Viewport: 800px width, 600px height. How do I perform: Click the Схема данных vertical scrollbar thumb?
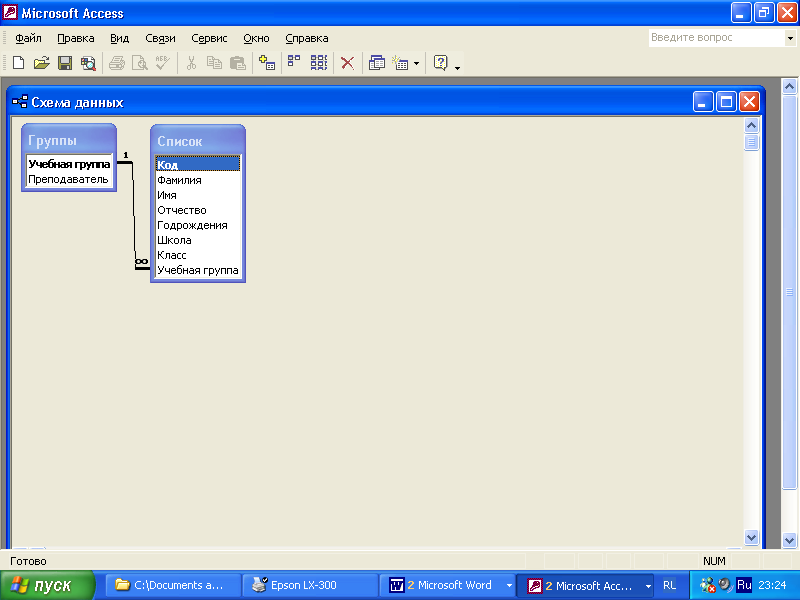752,142
